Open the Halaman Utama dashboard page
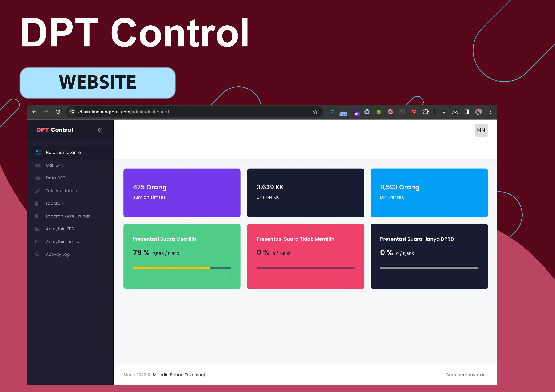555x392 pixels. point(62,152)
